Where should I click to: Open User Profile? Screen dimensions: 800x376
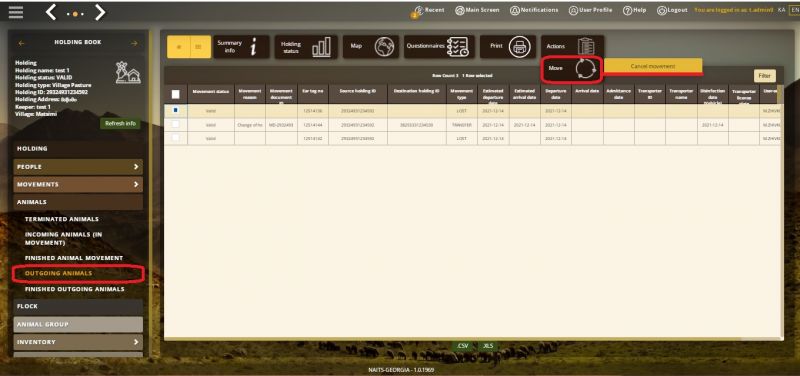click(591, 10)
